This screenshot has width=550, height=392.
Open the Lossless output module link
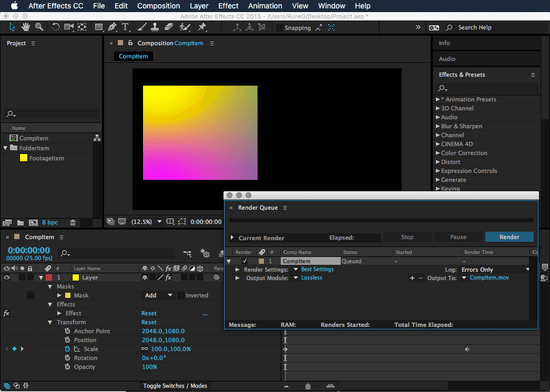pos(311,277)
